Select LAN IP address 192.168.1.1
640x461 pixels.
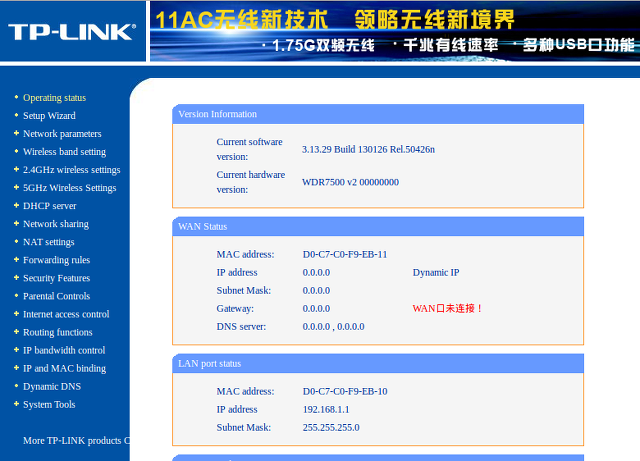(x=326, y=409)
